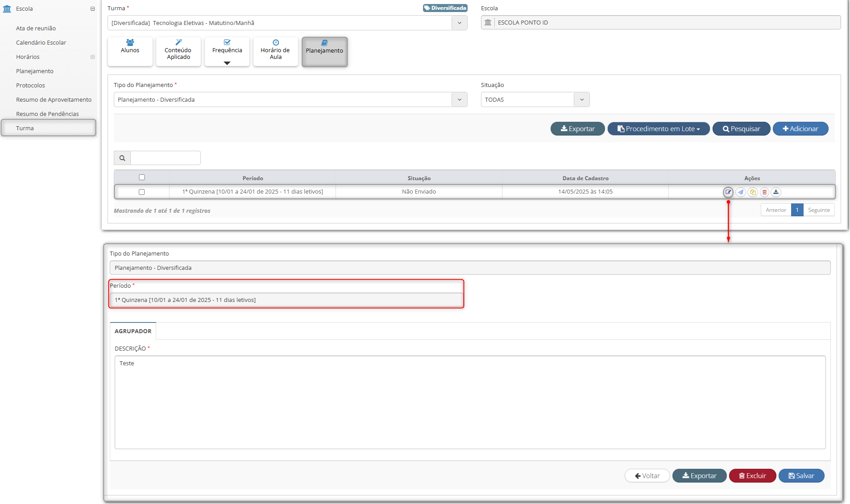
Task: Select Turma in the sidebar
Action: pyautogui.click(x=49, y=128)
